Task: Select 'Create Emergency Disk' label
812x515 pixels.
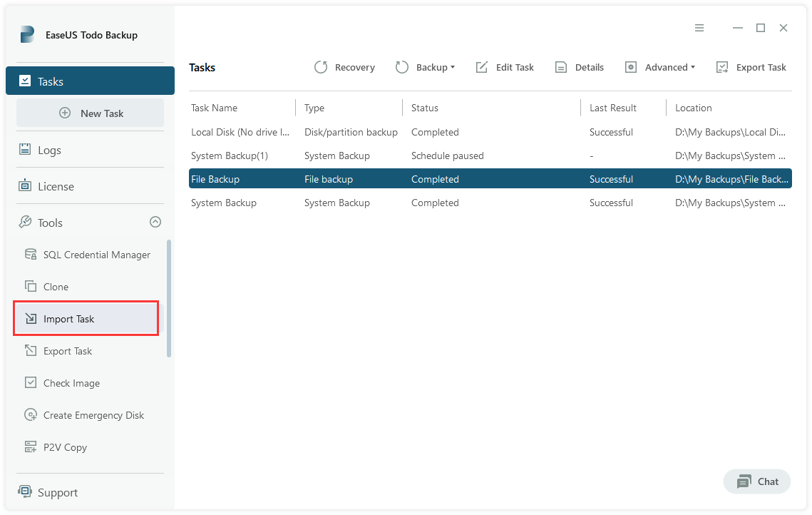Action: click(x=93, y=416)
